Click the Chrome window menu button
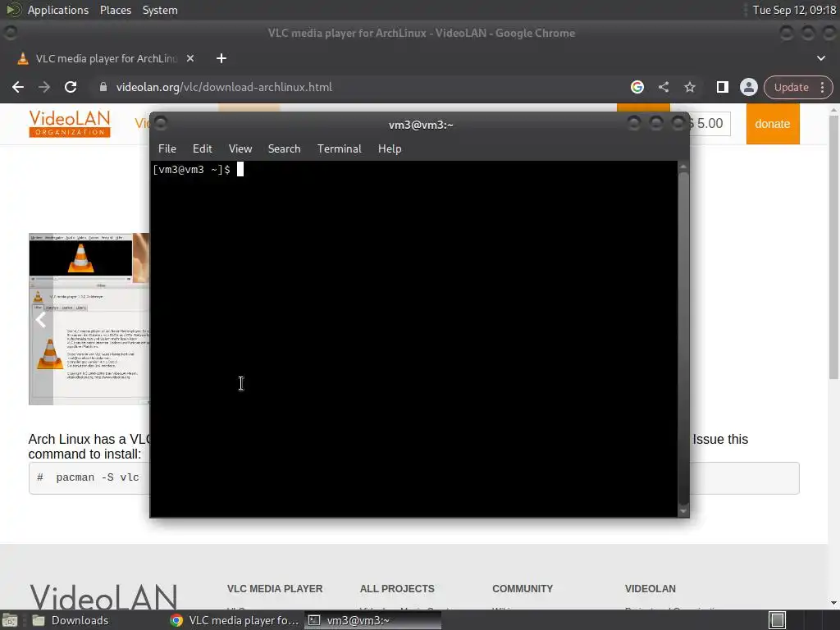This screenshot has height=630, width=840. tap(10, 33)
